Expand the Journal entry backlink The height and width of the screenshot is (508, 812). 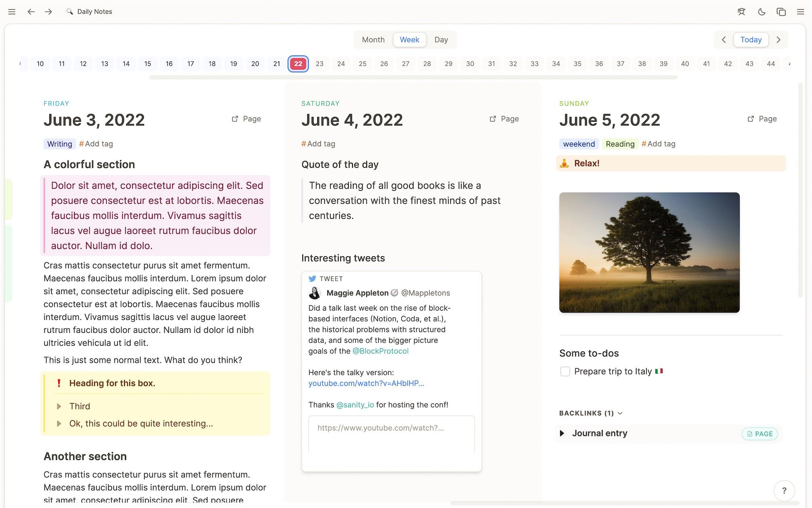tap(562, 433)
